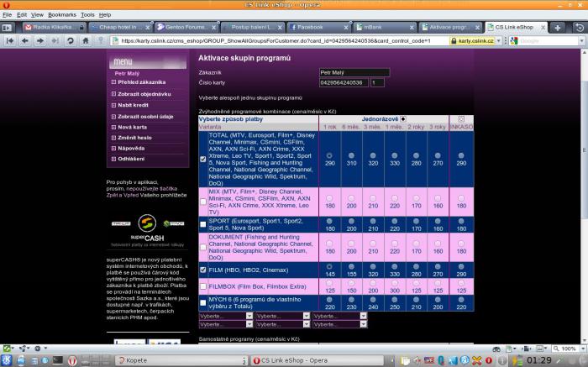Image resolution: width=588 pixels, height=367 pixels.
Task: Click the fast forward navigation button
Action: pyautogui.click(x=55, y=40)
